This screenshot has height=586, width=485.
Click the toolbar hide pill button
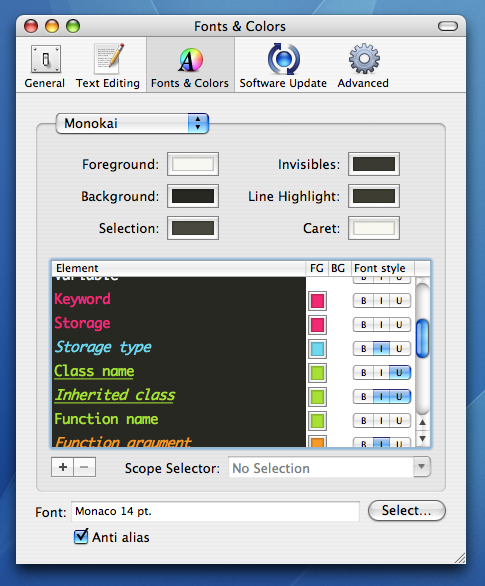448,26
